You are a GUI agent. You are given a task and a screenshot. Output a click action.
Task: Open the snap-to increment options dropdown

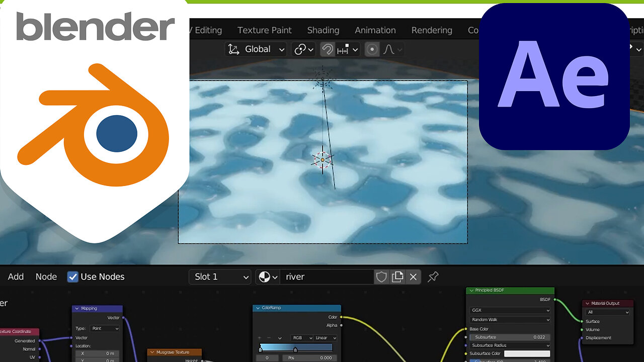tap(348, 49)
